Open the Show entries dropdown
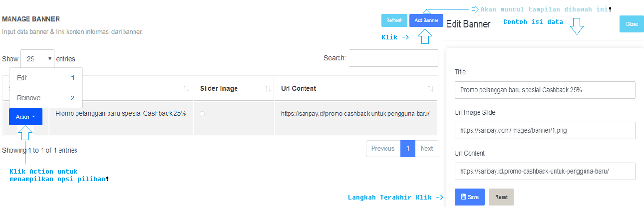Screen dimensions: 644x208 coord(37,59)
